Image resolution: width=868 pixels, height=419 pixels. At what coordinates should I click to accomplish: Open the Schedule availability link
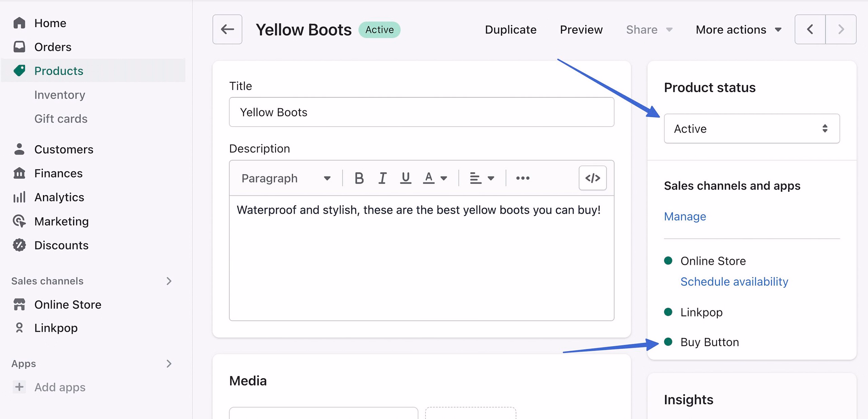click(x=734, y=281)
